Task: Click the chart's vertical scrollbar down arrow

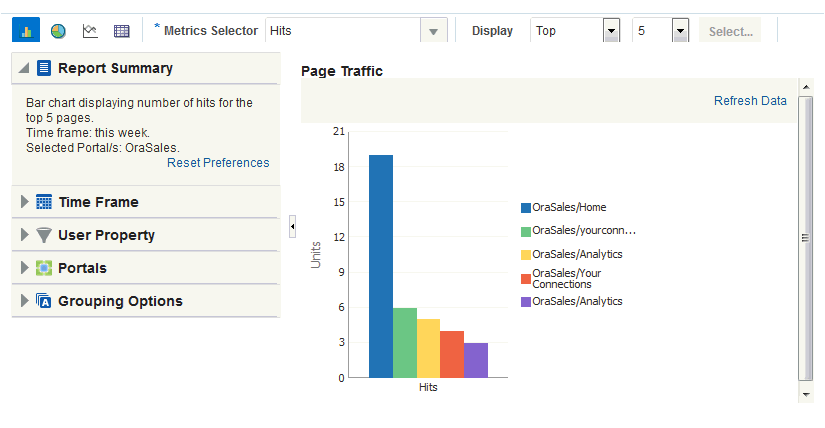Action: click(x=806, y=395)
